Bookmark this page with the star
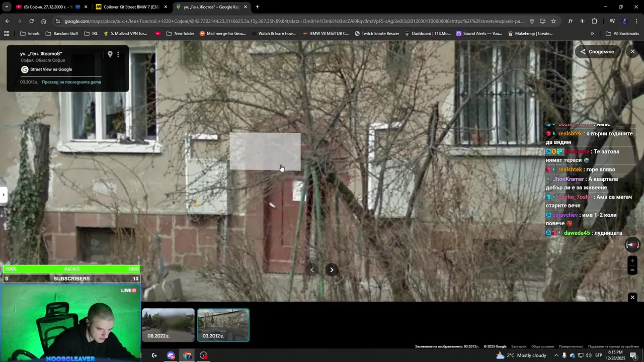The image size is (644, 362). (553, 21)
